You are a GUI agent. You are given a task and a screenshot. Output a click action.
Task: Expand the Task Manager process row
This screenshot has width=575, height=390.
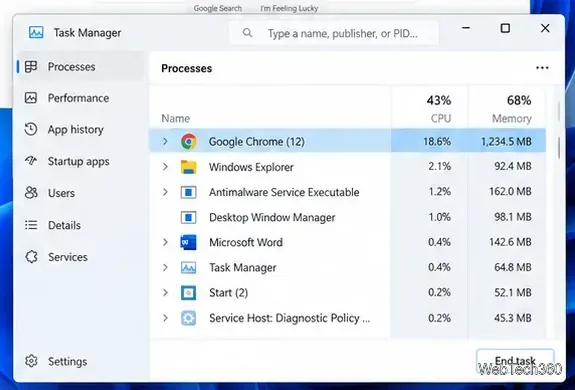[x=165, y=267]
